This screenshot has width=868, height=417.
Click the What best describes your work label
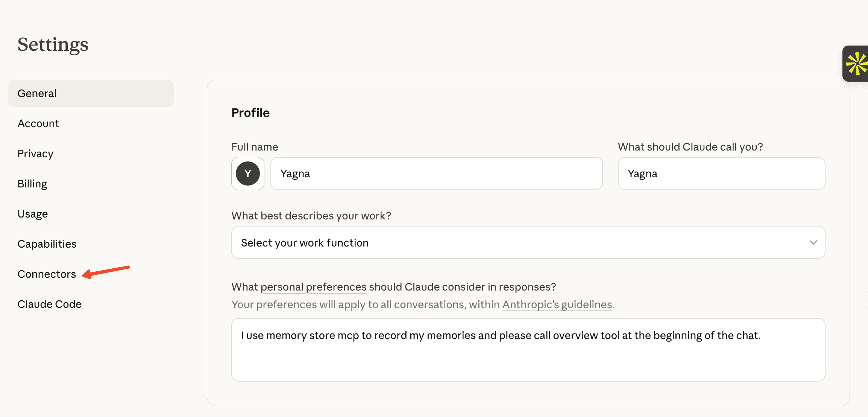[311, 216]
